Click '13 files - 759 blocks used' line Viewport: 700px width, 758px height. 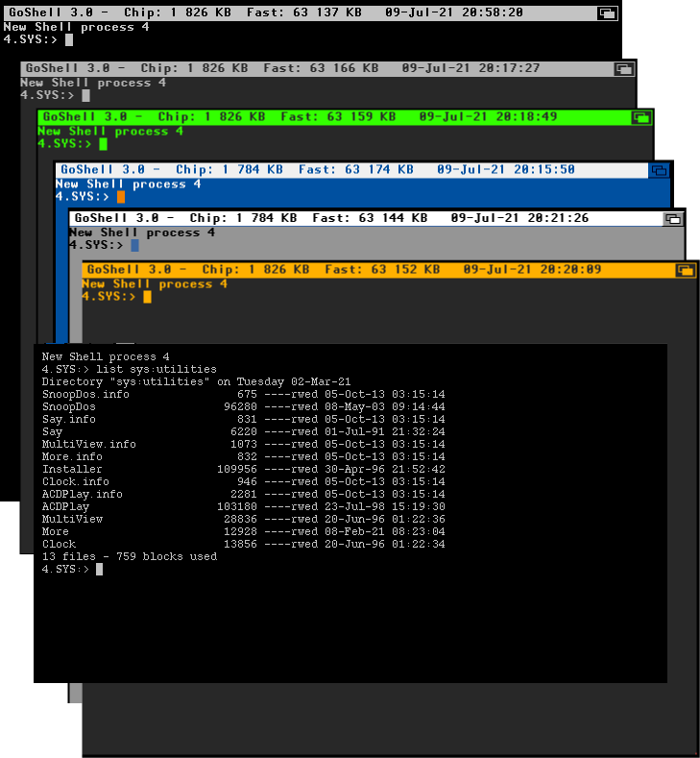coord(130,557)
